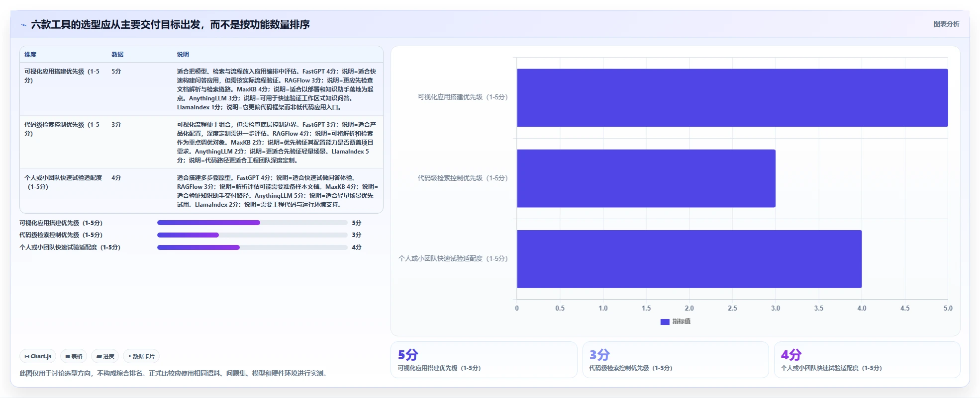The height and width of the screenshot is (398, 980).
Task: Click the y-axis label 个人或小团队快速试验适配度 in chart
Action: point(453,259)
